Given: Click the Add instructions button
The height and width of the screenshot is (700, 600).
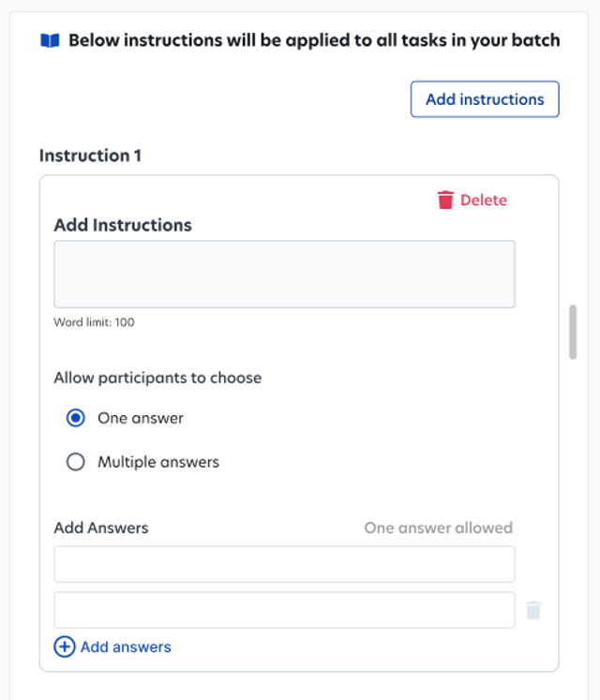Looking at the screenshot, I should coord(485,99).
